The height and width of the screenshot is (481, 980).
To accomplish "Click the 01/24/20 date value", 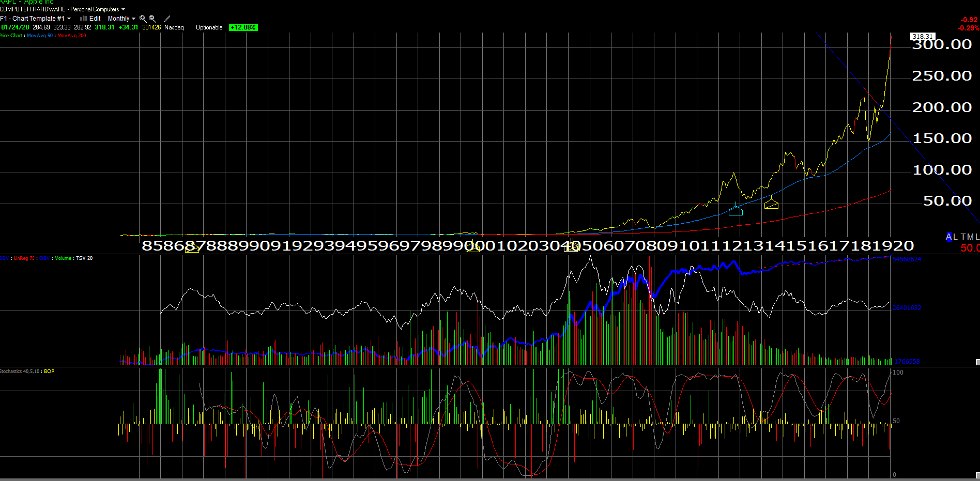I will (x=15, y=27).
